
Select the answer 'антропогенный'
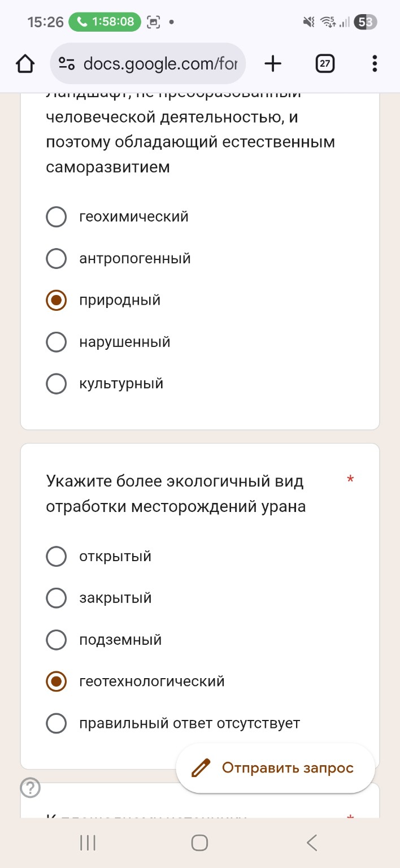pos(56,258)
